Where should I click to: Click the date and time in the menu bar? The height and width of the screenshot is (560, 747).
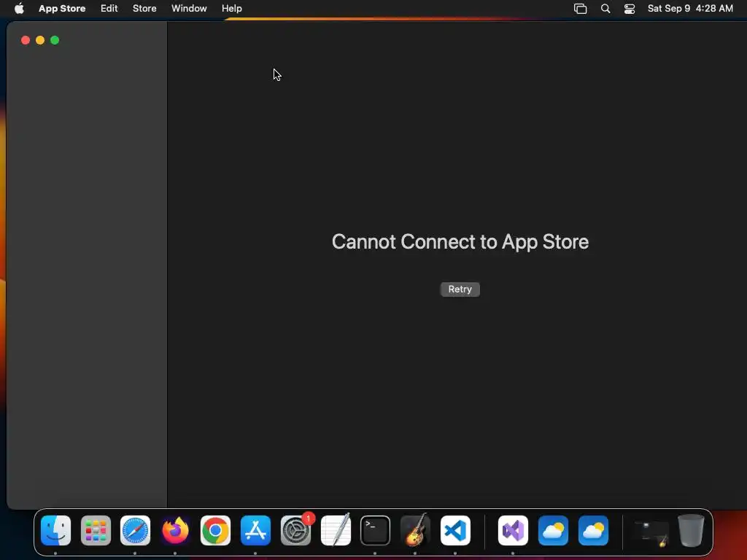click(x=690, y=9)
